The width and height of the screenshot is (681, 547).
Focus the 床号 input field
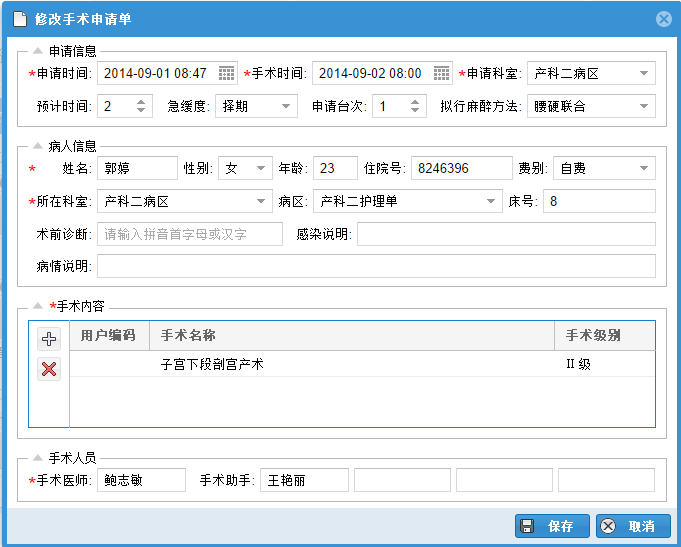tap(599, 201)
